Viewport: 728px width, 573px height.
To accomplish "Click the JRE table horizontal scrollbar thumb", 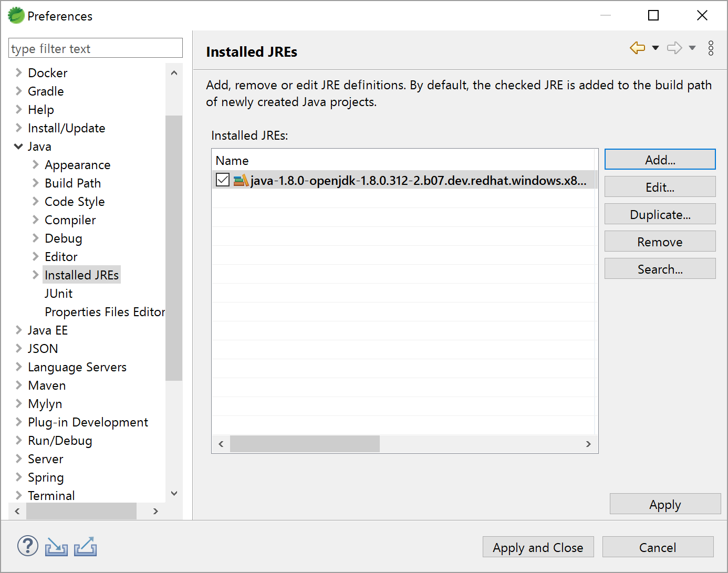I will [x=305, y=444].
